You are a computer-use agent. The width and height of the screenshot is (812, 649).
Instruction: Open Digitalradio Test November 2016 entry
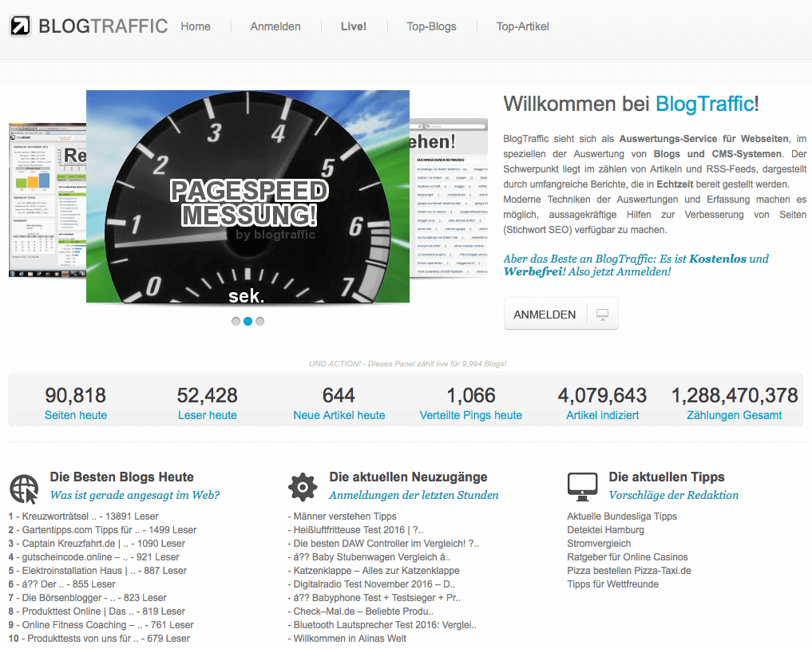[x=372, y=584]
